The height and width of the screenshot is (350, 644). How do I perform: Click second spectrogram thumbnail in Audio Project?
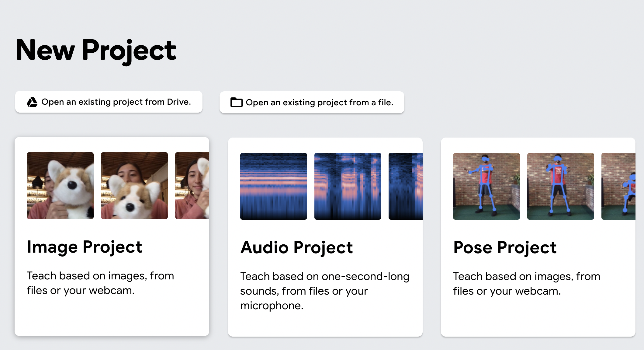pyautogui.click(x=348, y=186)
